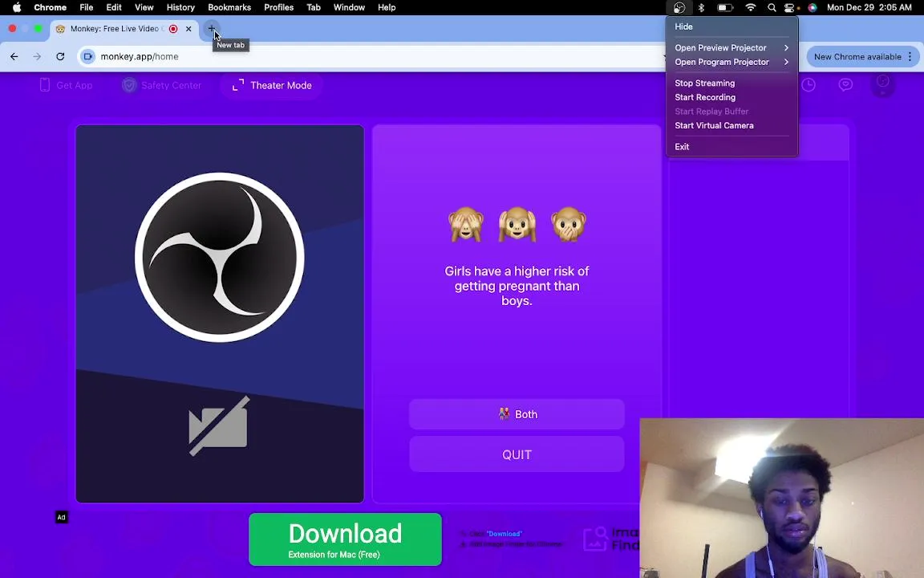Close the Monkey tab

[x=188, y=29]
